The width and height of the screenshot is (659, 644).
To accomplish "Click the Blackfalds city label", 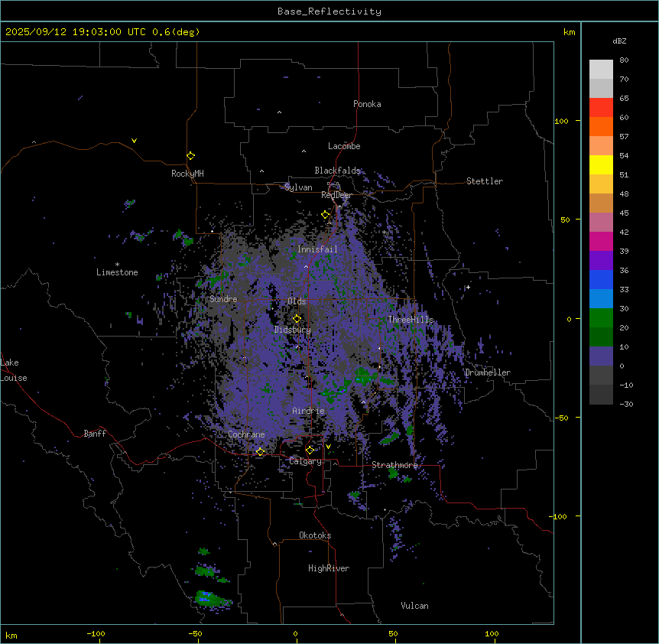I will click(337, 171).
